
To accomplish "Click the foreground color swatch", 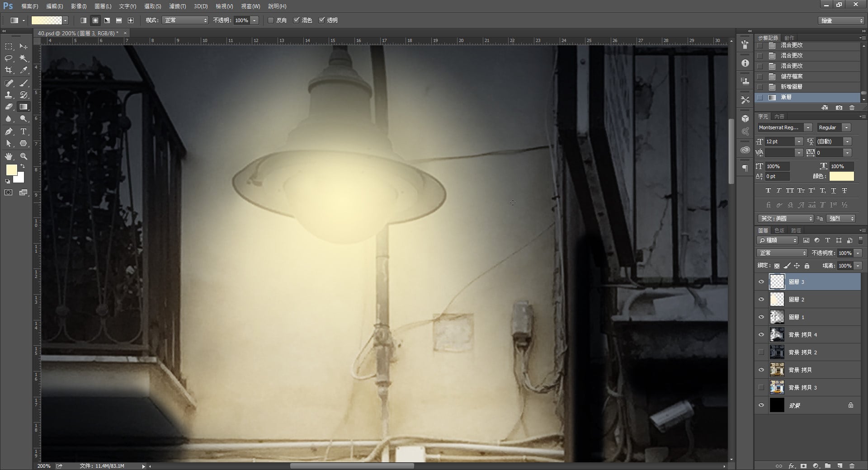I will [11, 170].
